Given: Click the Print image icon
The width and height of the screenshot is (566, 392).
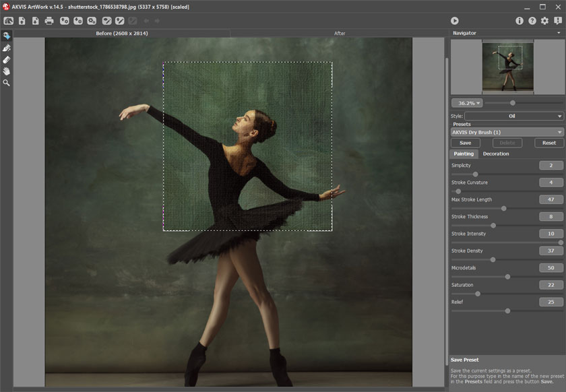Looking at the screenshot, I should [x=49, y=21].
